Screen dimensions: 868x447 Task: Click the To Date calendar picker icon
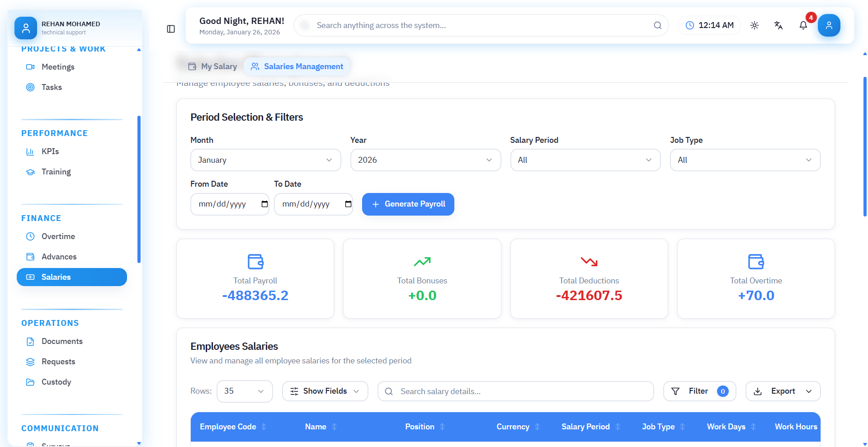coord(348,204)
